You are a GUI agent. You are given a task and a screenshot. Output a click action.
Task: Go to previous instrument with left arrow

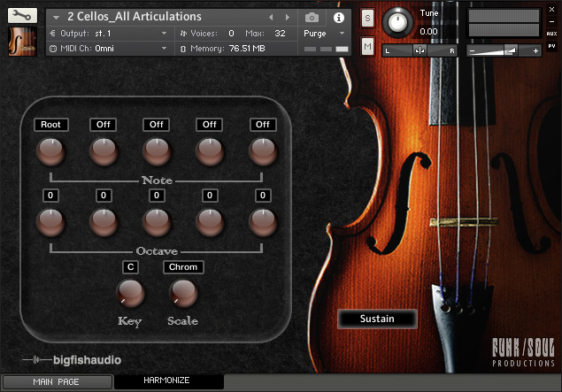271,17
